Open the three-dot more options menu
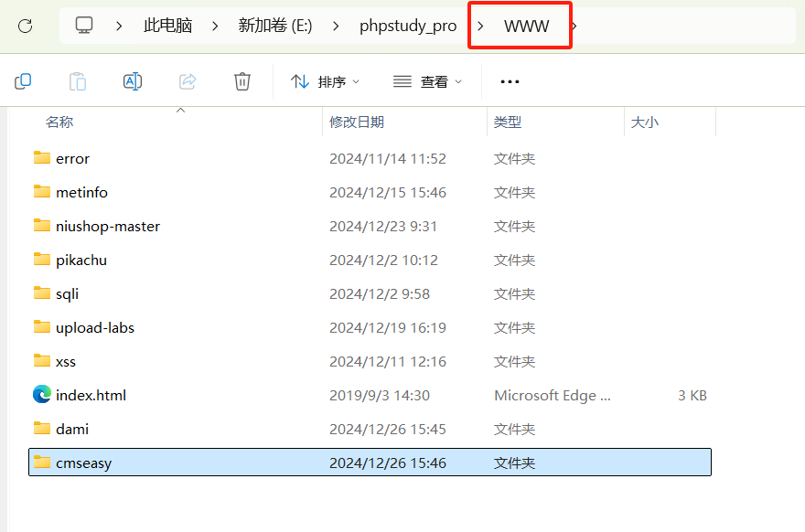This screenshot has width=805, height=532. (510, 81)
